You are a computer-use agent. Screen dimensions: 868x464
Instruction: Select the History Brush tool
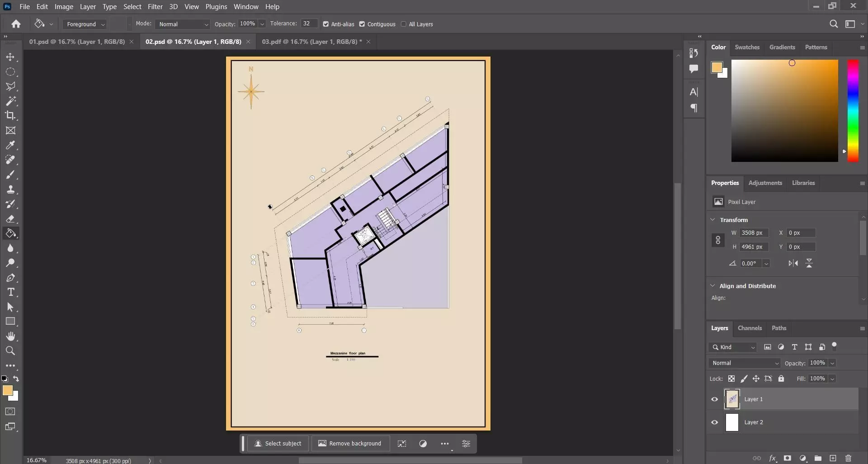click(10, 204)
